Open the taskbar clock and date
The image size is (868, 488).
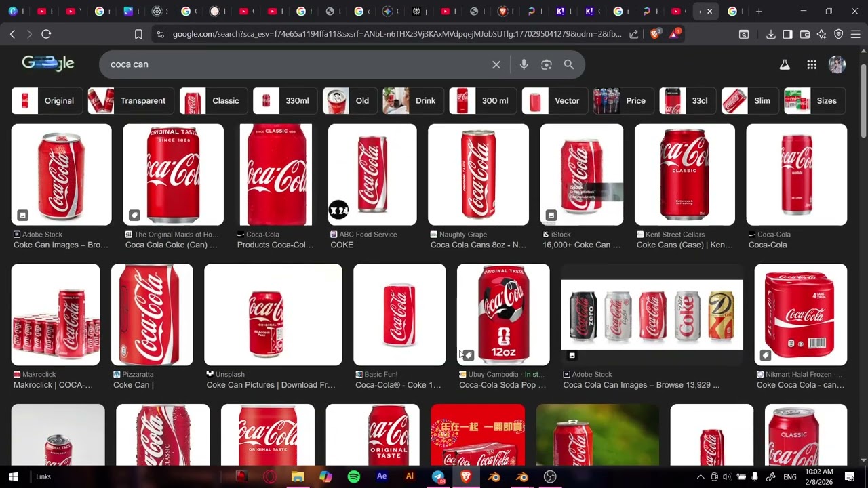(819, 476)
